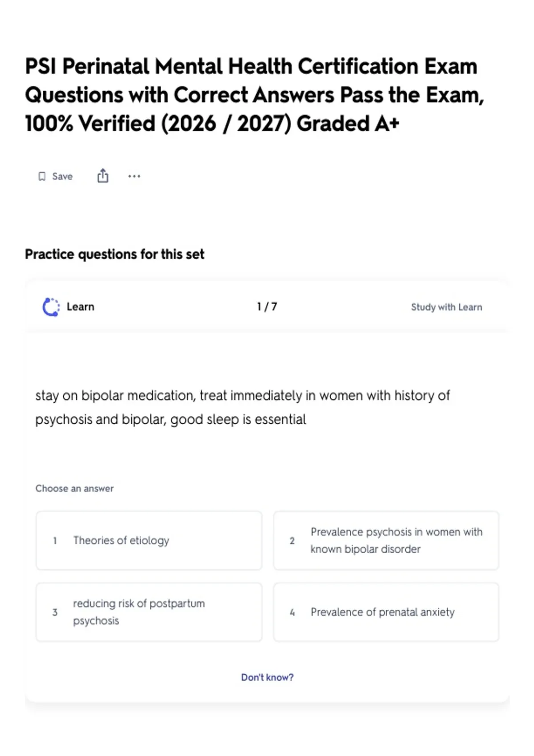Screen dimensions: 534x756
Task: Click the Save bookmark icon
Action: tap(42, 177)
